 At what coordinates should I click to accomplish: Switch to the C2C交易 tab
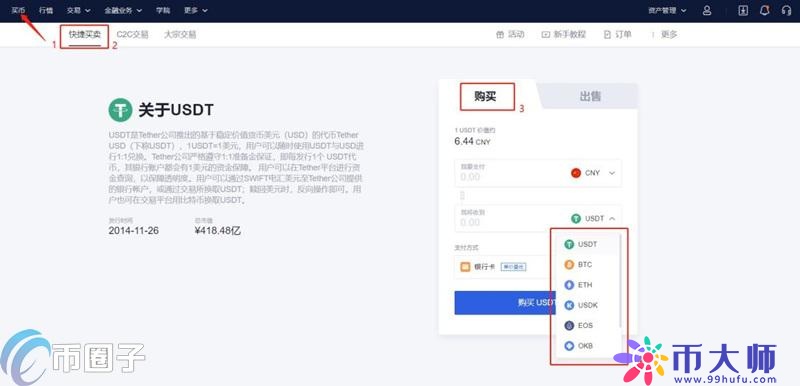coord(132,35)
